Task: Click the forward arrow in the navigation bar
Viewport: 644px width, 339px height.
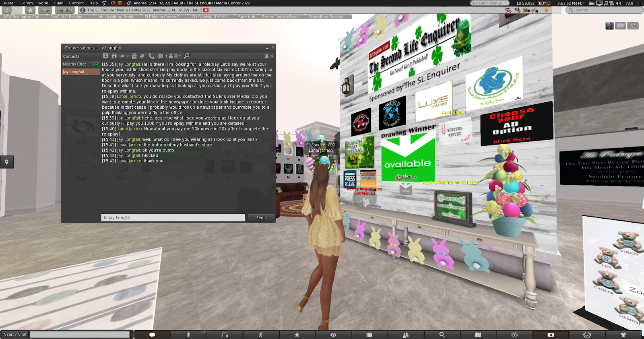Action: click(18, 10)
